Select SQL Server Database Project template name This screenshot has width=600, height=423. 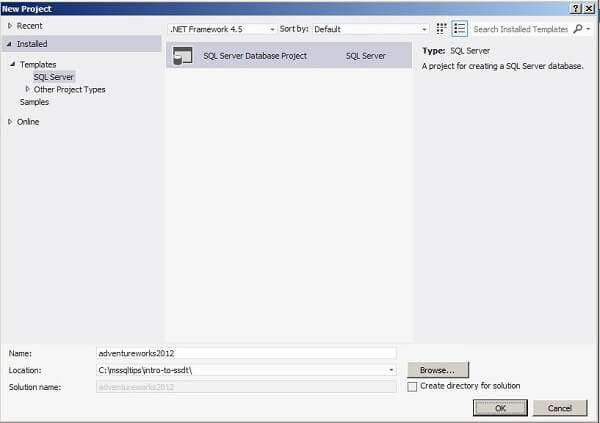tap(255, 56)
